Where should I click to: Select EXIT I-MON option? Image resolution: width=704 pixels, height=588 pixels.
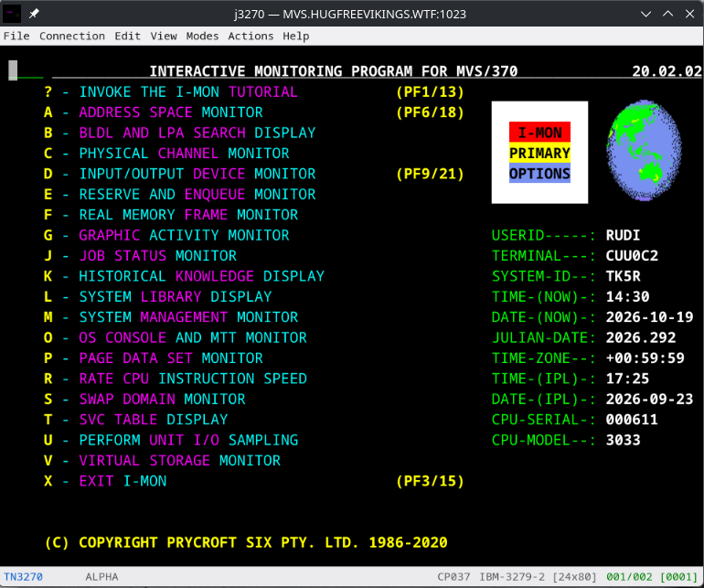pyautogui.click(x=123, y=481)
